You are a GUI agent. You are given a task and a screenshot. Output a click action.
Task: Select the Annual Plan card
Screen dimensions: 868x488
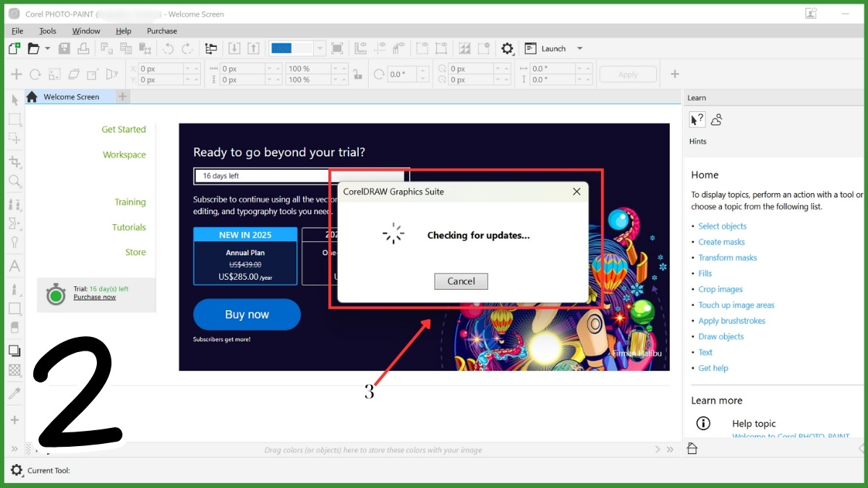(245, 256)
